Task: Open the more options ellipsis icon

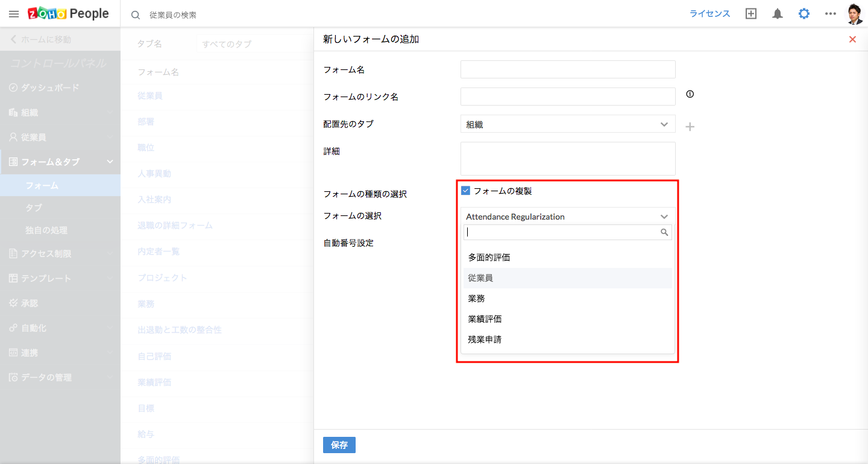Action: coord(831,13)
